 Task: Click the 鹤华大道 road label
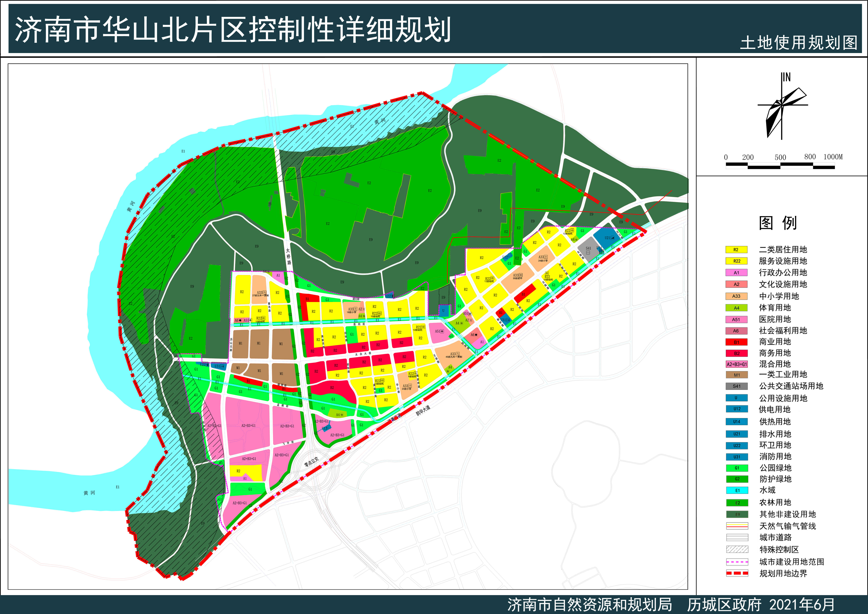(423, 411)
